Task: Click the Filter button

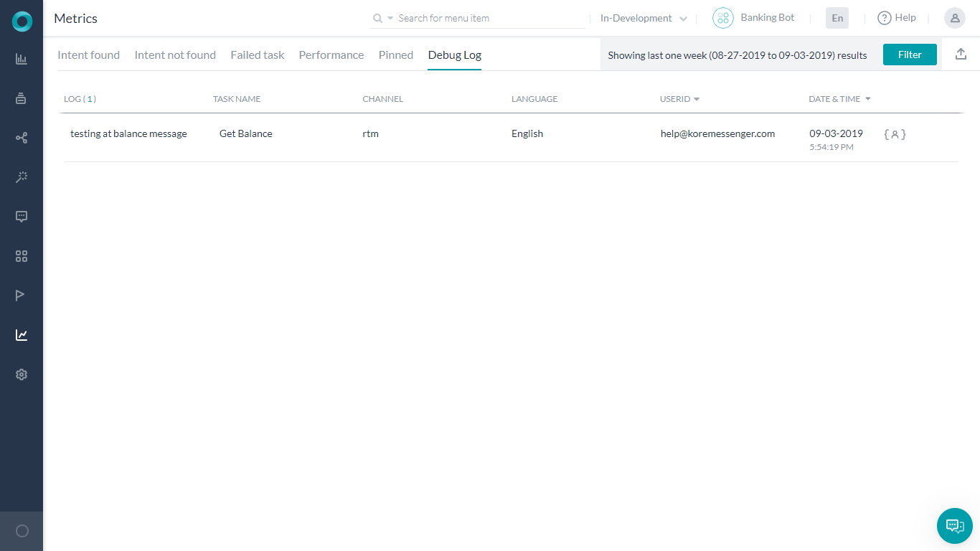Action: tap(910, 55)
